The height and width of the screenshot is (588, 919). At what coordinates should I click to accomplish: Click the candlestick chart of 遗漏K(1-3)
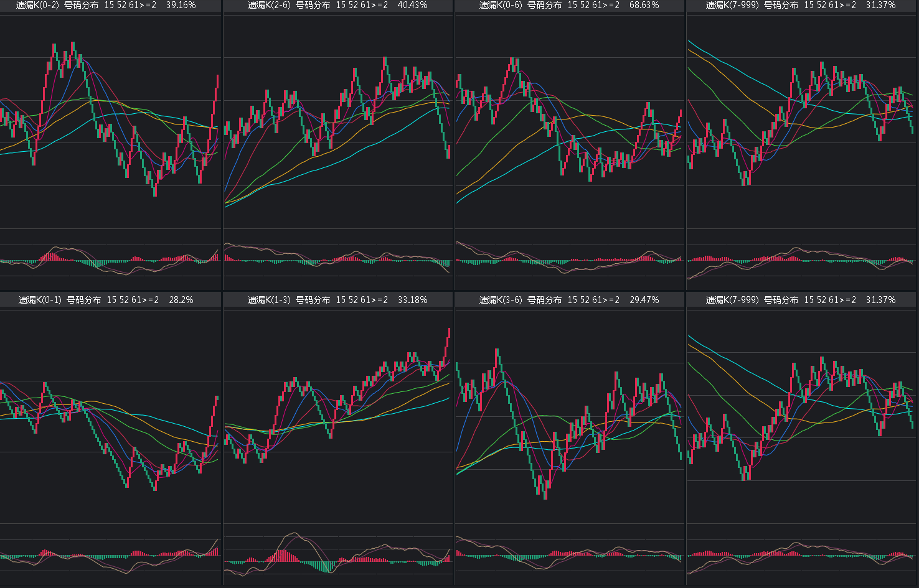point(338,416)
